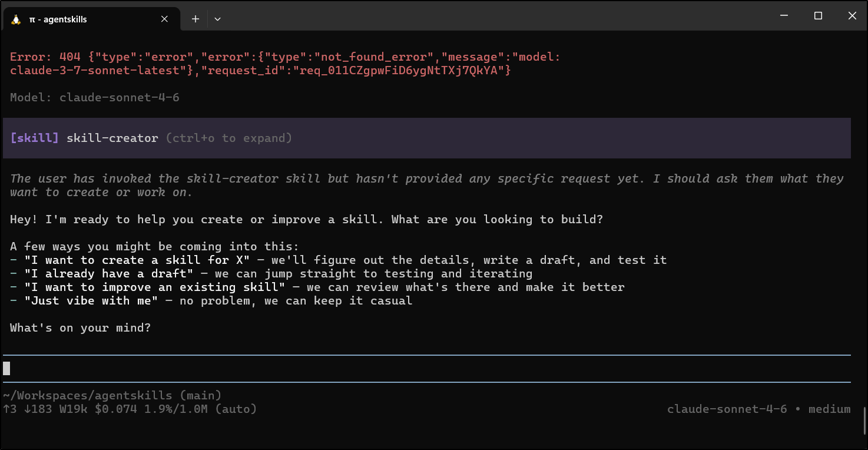
Task: Expand the tab profile dropdown chevron
Action: click(x=217, y=19)
